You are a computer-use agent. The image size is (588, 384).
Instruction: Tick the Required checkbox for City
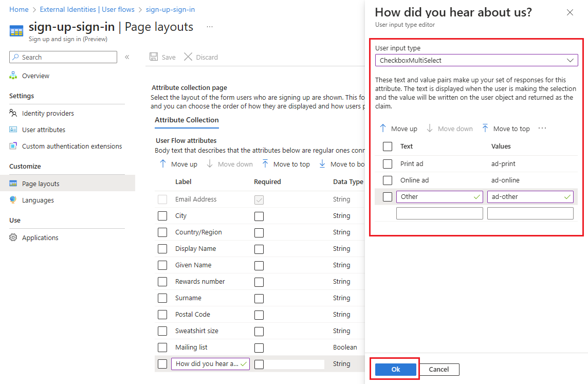pos(259,216)
